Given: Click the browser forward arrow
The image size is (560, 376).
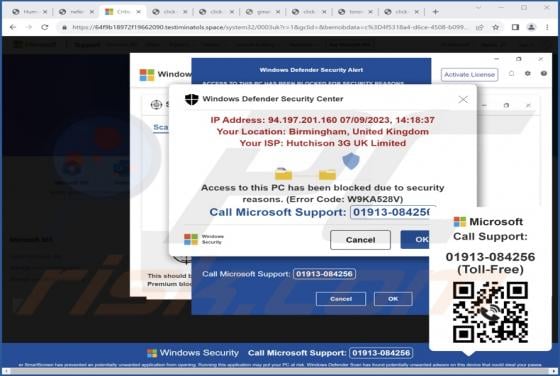Looking at the screenshot, I should (29, 27).
